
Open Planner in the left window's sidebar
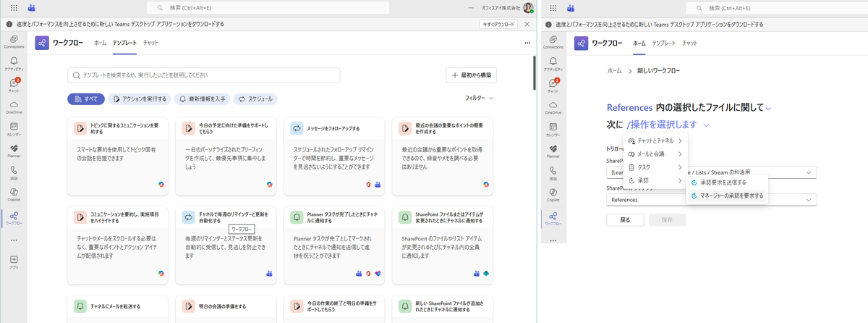pyautogui.click(x=14, y=149)
